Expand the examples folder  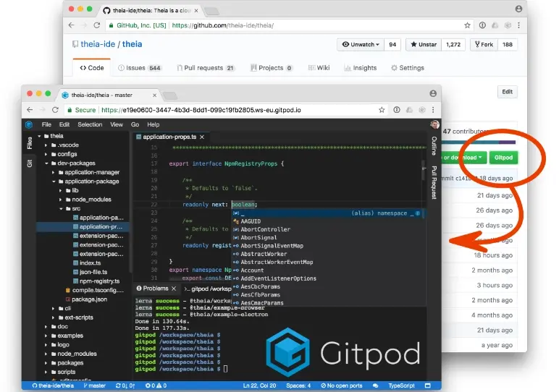46,336
